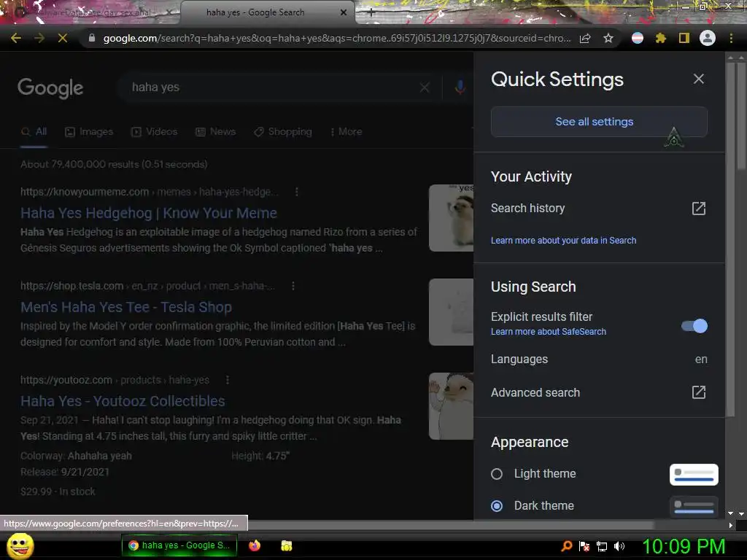Open a new browser tab
The width and height of the screenshot is (747, 560).
tap(371, 12)
